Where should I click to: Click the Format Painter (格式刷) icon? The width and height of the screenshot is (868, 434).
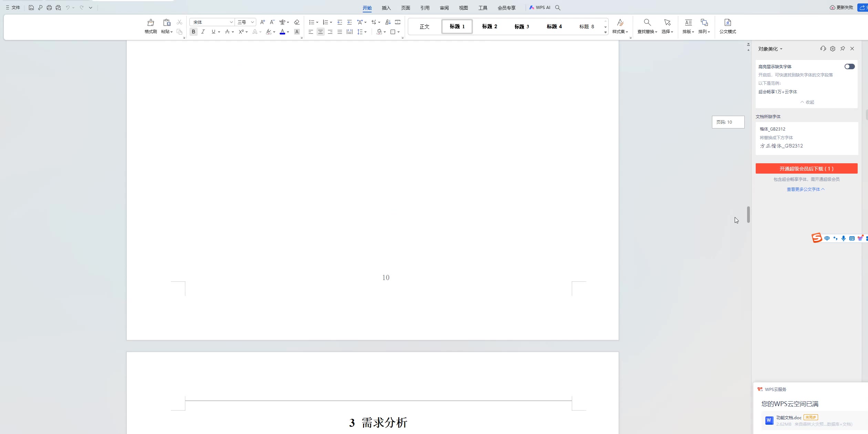tap(151, 23)
